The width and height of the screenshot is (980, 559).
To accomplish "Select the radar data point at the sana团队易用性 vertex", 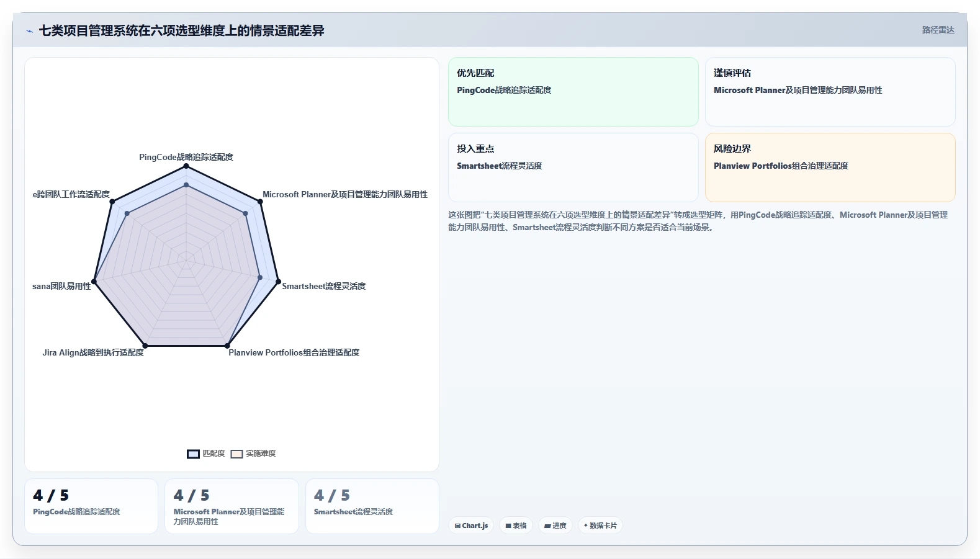I will pos(94,282).
